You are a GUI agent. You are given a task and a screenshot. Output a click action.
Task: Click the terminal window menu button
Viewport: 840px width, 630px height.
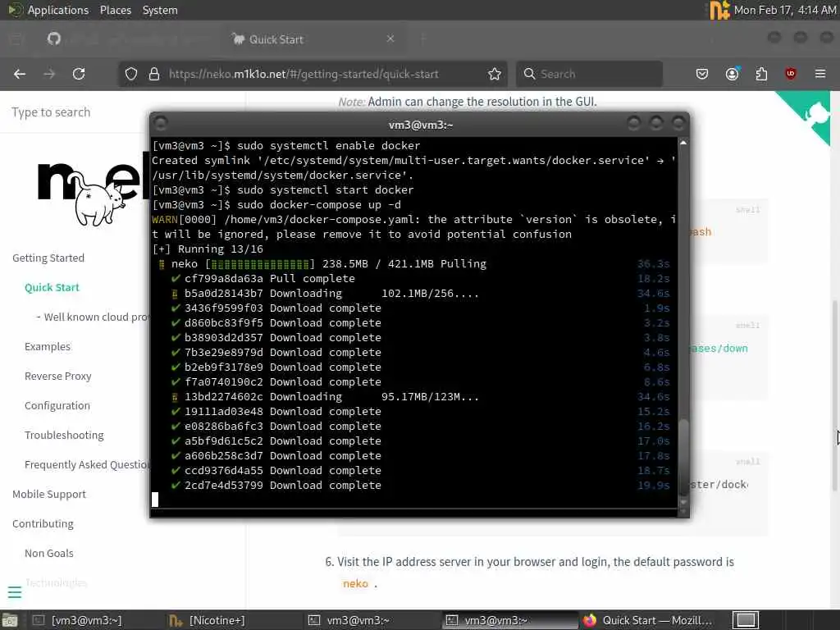161,124
